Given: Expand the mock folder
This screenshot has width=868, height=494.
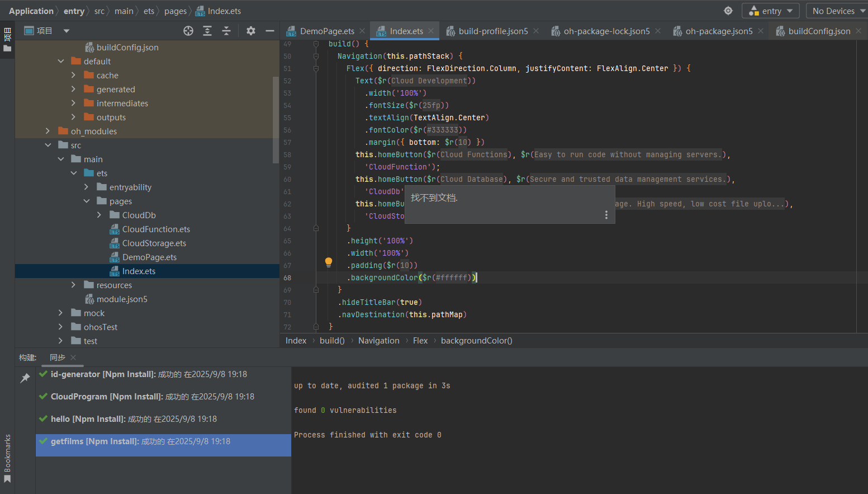Looking at the screenshot, I should pyautogui.click(x=60, y=313).
